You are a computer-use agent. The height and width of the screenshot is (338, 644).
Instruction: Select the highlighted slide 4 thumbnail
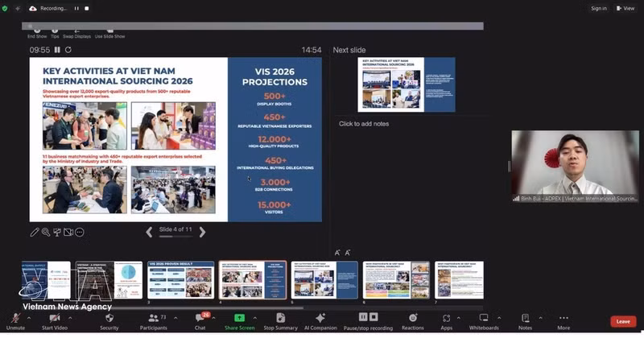coord(253,280)
